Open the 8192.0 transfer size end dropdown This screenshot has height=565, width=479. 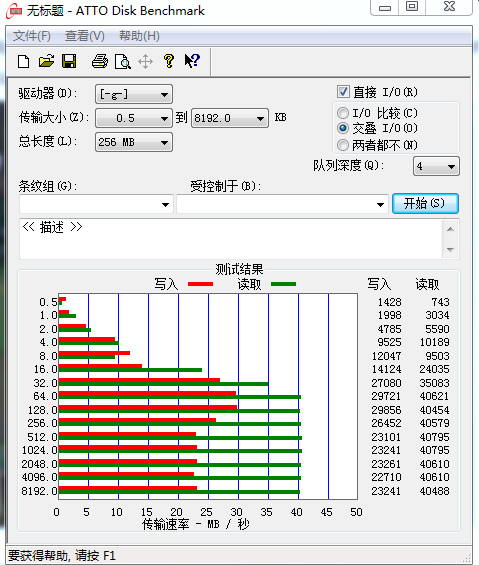230,118
